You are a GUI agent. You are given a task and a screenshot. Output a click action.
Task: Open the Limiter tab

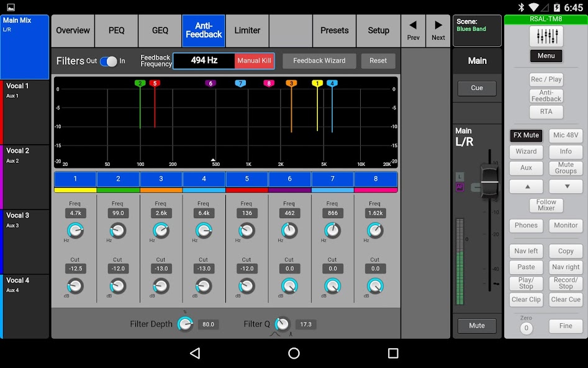pos(247,30)
